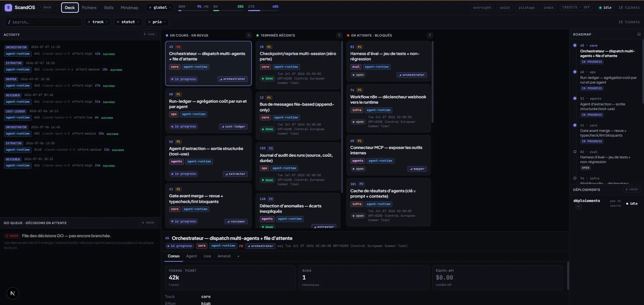Screen dimensions: 644x305
Task: Focus the search input field
Action: (x=43, y=22)
